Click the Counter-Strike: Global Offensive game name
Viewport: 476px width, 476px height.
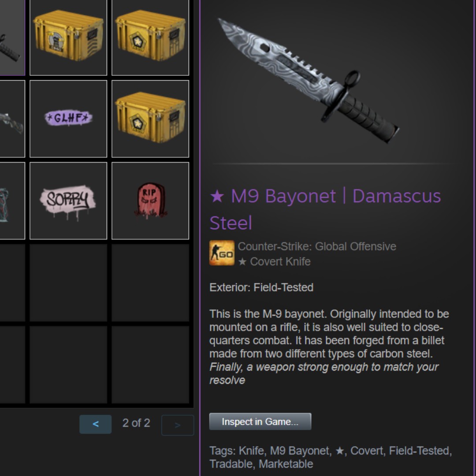click(x=317, y=246)
